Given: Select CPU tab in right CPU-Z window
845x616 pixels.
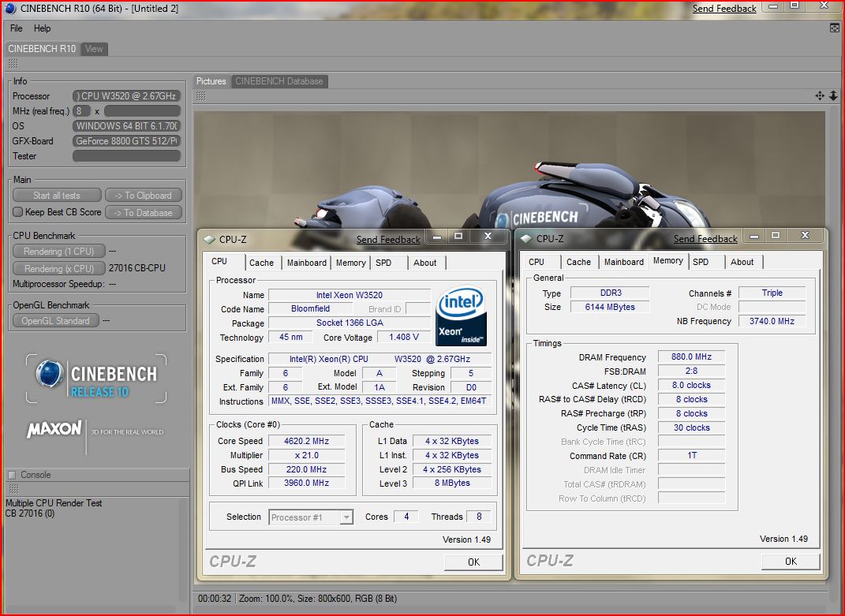Looking at the screenshot, I should click(x=537, y=262).
